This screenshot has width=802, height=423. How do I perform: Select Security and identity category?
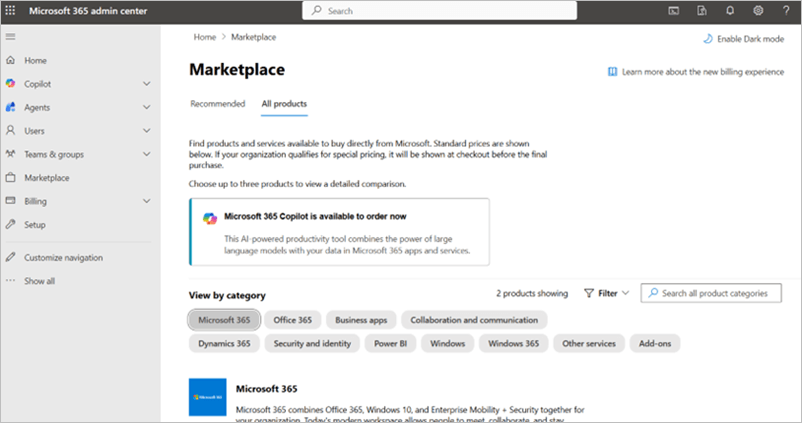tap(312, 343)
